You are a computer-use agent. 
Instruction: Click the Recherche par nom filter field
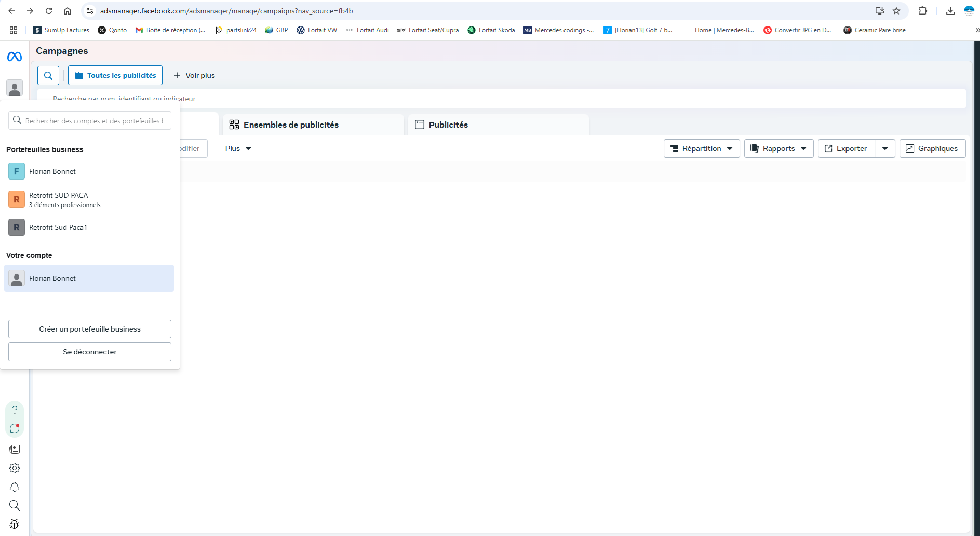click(501, 99)
